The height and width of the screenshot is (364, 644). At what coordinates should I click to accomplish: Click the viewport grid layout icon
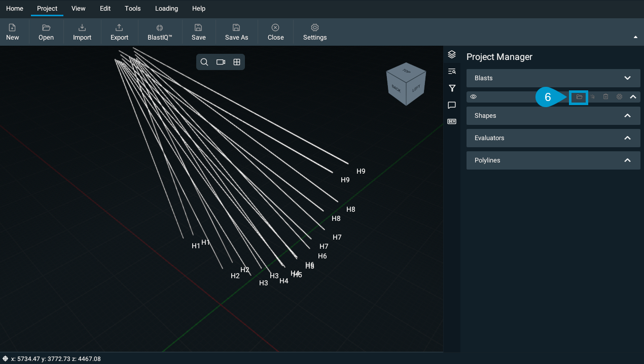click(237, 62)
